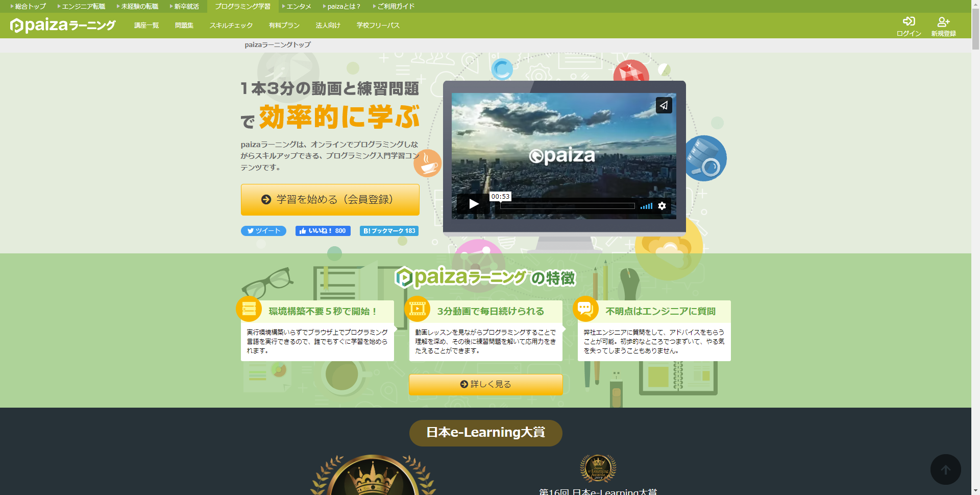The height and width of the screenshot is (495, 980).
Task: Expand the paizaとは? navigation item
Action: pos(343,6)
